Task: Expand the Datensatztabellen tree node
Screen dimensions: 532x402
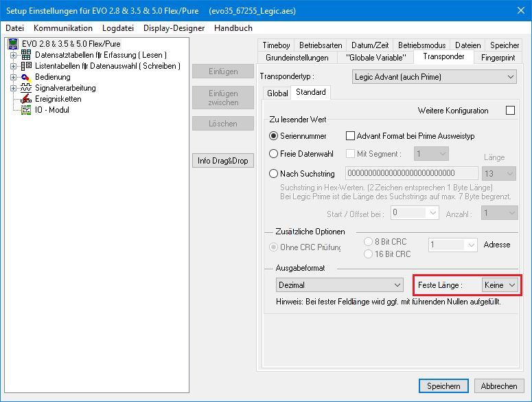Action: click(13, 55)
